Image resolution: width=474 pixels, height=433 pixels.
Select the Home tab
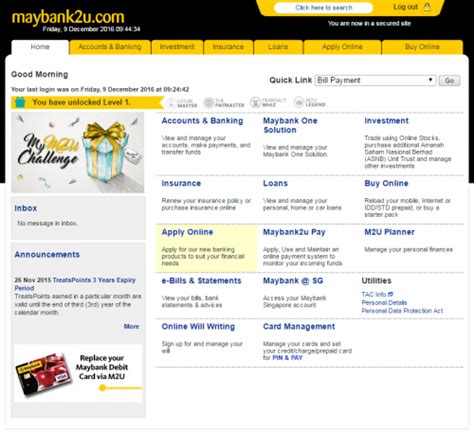click(x=40, y=47)
